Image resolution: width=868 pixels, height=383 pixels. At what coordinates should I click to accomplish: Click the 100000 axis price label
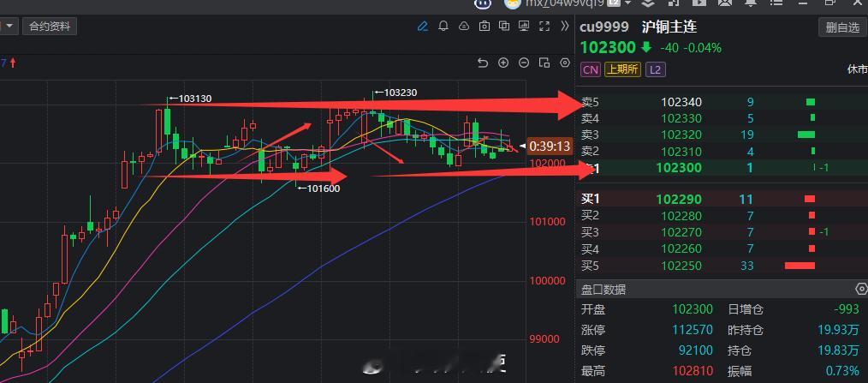548,280
